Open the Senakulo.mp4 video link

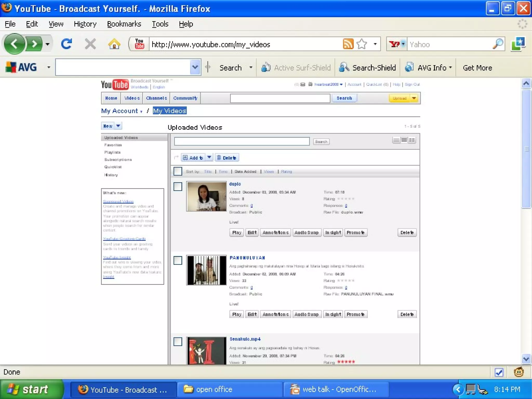pos(245,339)
